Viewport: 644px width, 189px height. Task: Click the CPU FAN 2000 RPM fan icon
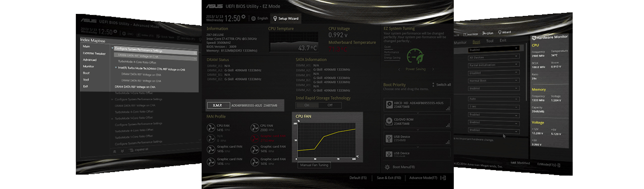(x=255, y=127)
